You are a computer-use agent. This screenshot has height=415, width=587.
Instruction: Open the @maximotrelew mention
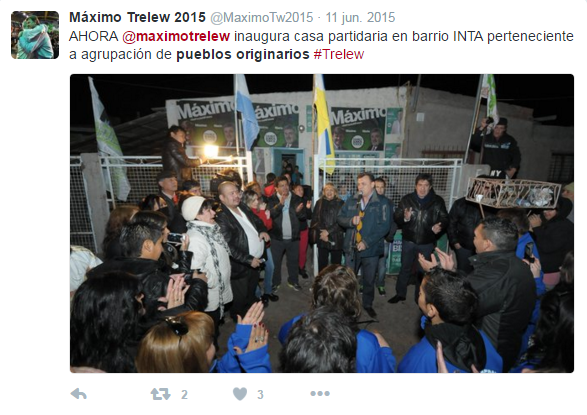(x=176, y=36)
